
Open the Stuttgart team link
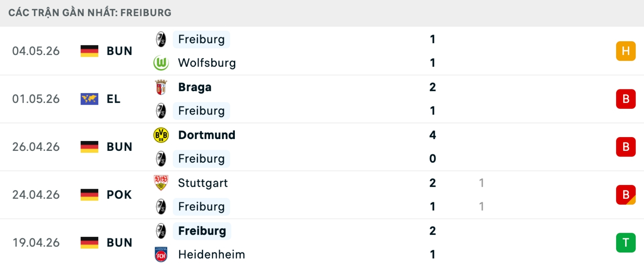tap(203, 183)
